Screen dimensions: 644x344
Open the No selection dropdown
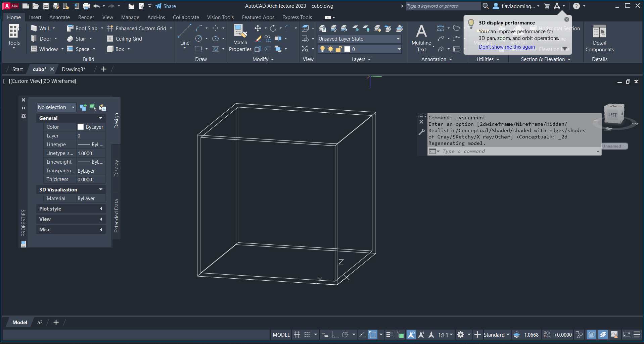pyautogui.click(x=56, y=107)
